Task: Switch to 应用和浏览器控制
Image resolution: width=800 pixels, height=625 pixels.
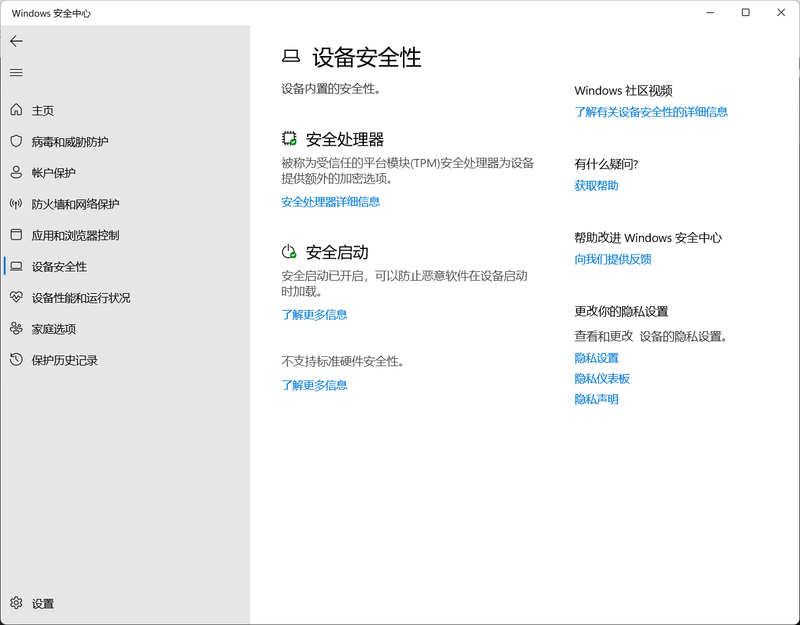Action: tap(76, 235)
